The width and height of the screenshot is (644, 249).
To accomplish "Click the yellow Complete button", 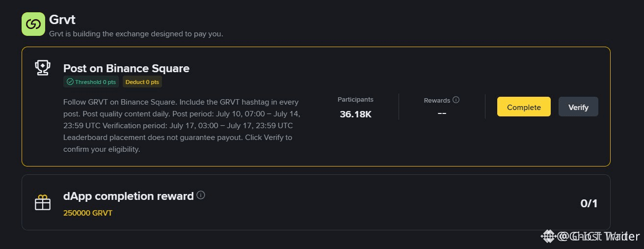I will (x=524, y=107).
